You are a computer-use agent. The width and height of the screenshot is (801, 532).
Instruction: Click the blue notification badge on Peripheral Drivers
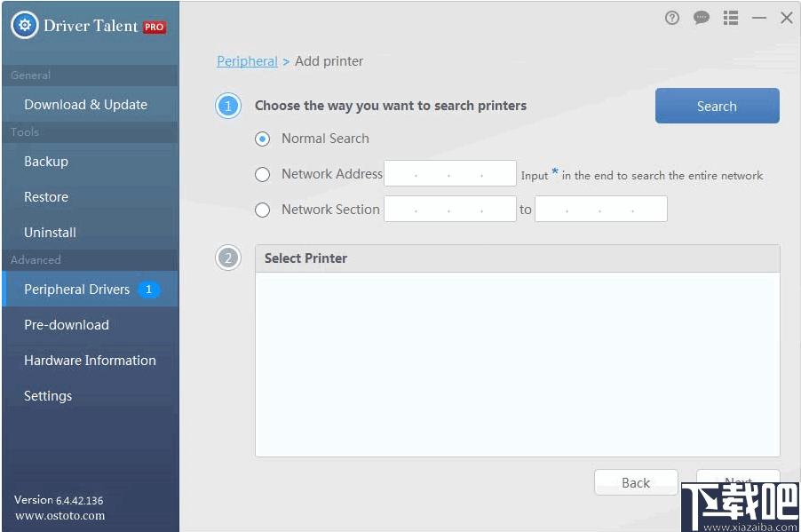click(148, 290)
